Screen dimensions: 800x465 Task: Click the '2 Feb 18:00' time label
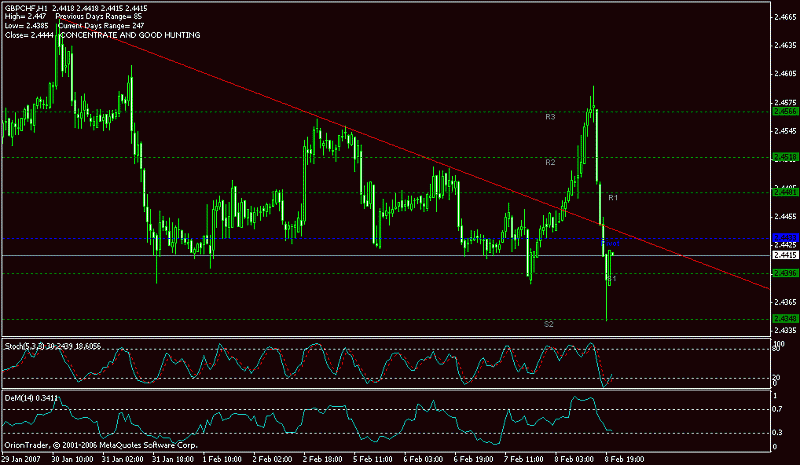(x=323, y=459)
